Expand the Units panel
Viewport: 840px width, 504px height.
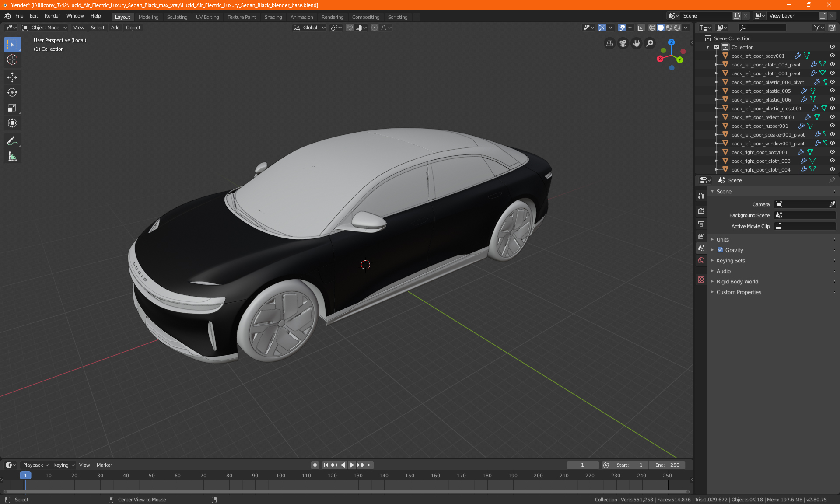(x=722, y=240)
